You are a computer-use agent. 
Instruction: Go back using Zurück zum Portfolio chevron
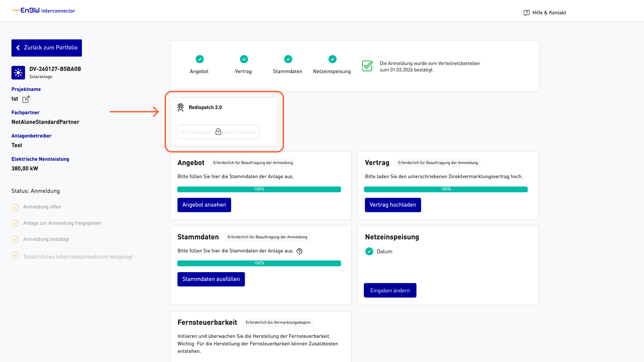[x=18, y=48]
